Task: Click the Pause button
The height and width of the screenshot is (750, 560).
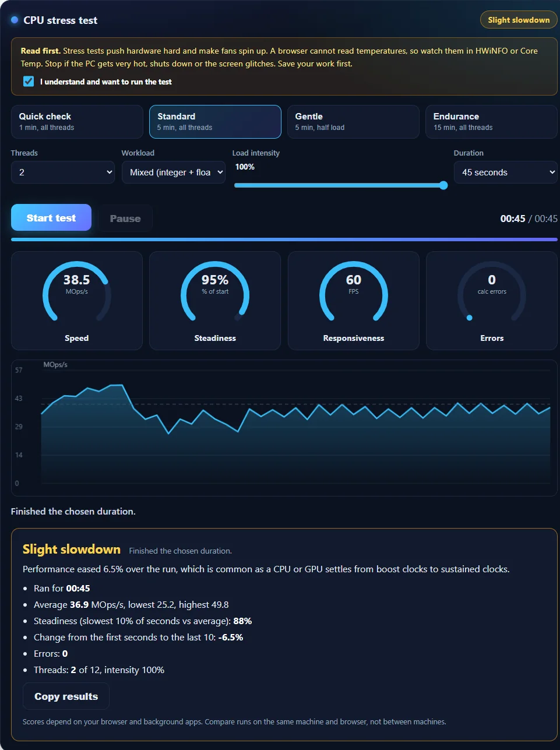Action: click(x=125, y=219)
